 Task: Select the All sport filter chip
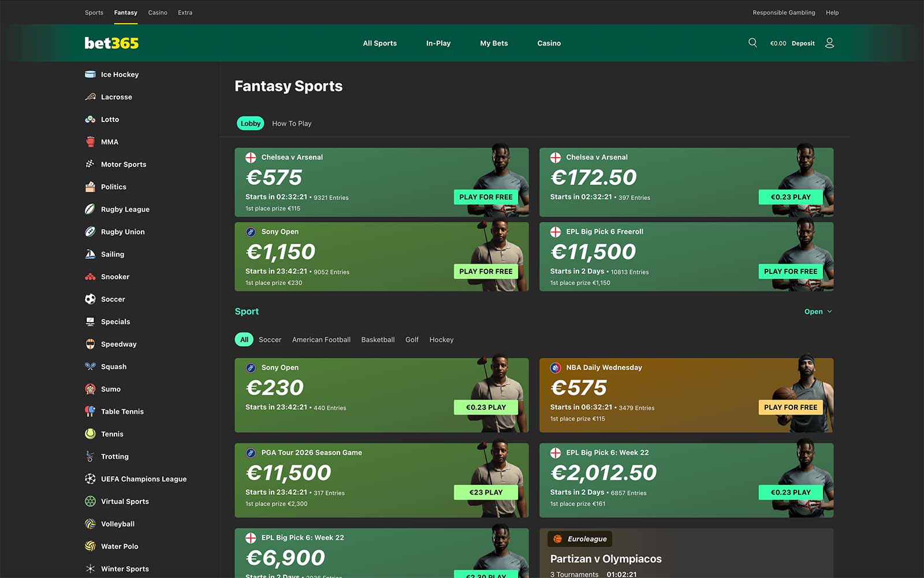click(x=244, y=340)
